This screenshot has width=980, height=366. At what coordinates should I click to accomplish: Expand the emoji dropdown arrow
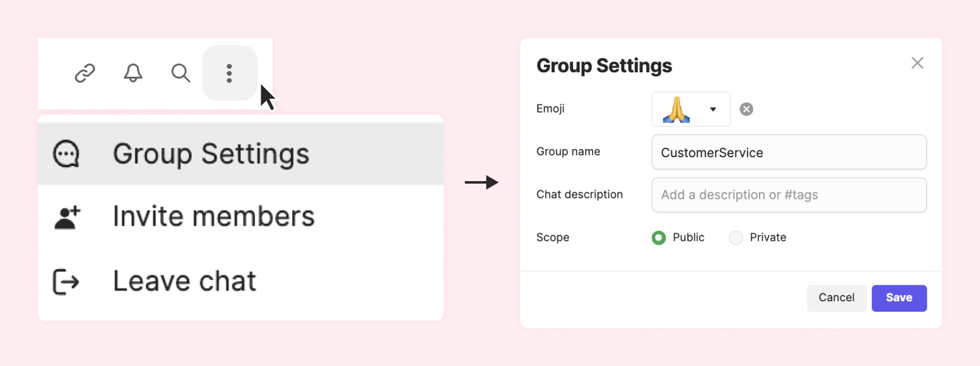click(x=713, y=109)
